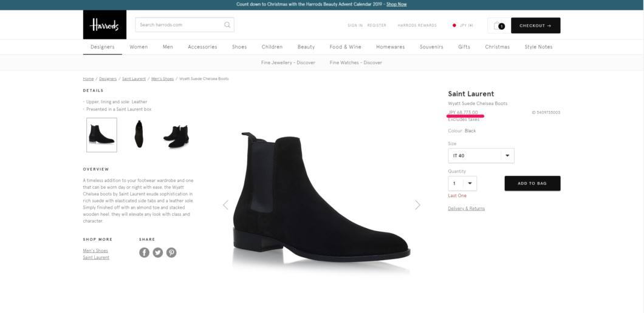Open the Shoes menu
644x313 pixels.
click(x=239, y=47)
